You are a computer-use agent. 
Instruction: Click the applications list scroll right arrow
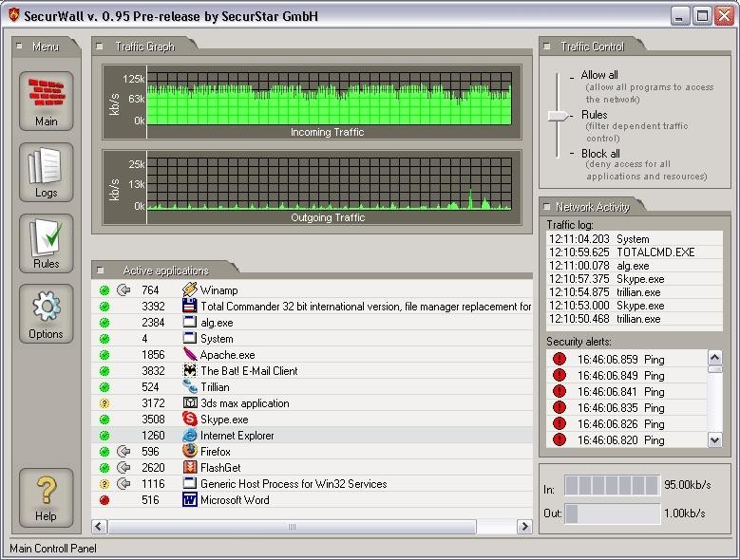point(524,526)
